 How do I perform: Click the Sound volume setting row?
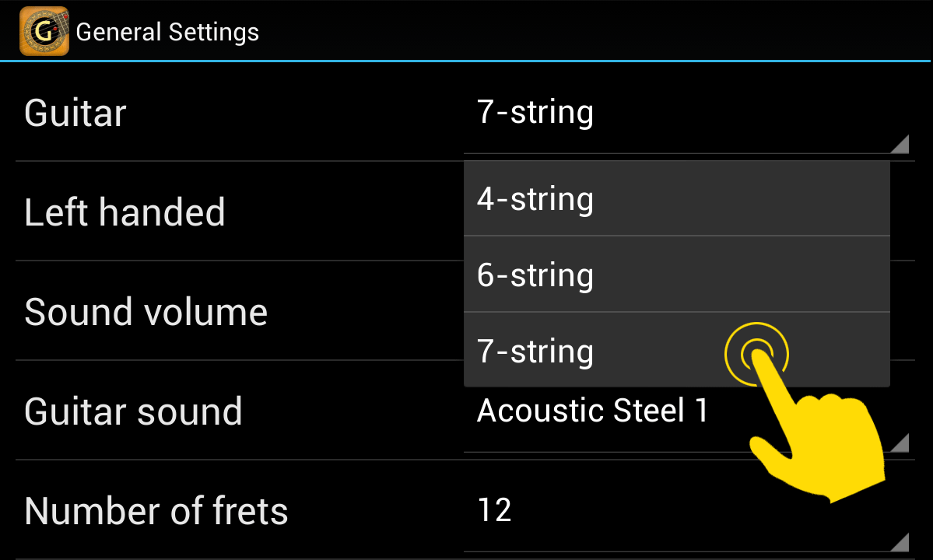coord(233,311)
